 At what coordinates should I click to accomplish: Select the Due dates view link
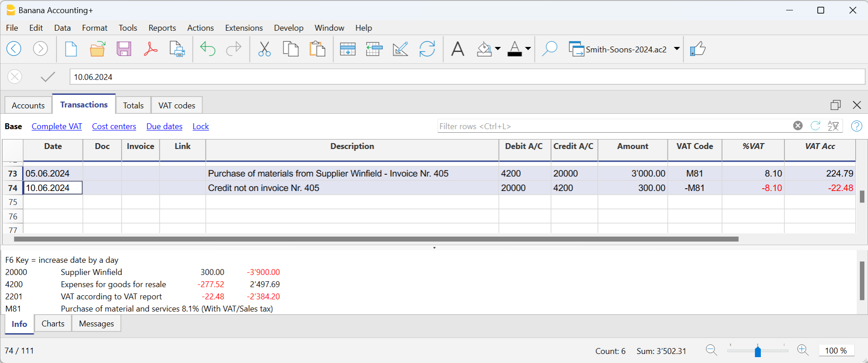coord(164,126)
